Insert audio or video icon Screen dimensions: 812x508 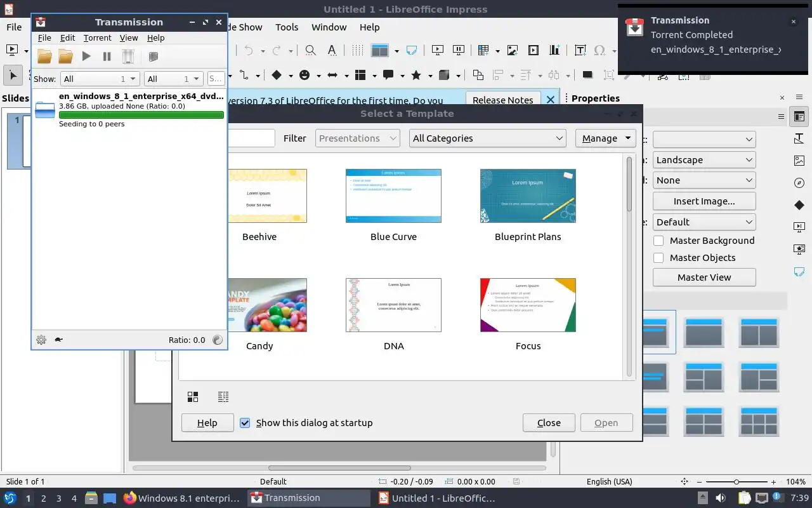click(x=534, y=50)
